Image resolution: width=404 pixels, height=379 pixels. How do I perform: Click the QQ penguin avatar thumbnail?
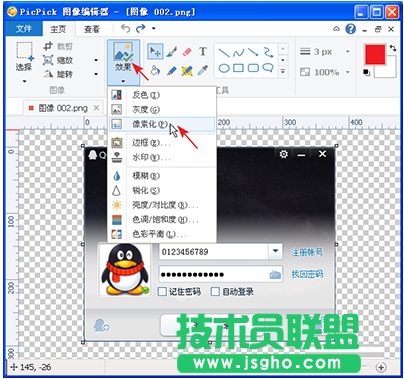[125, 269]
